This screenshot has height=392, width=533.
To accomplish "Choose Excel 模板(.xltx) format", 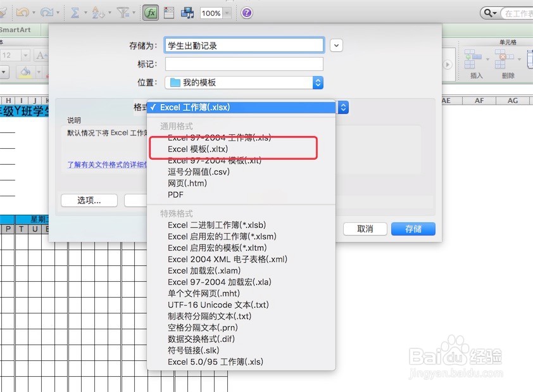I will 241,149.
